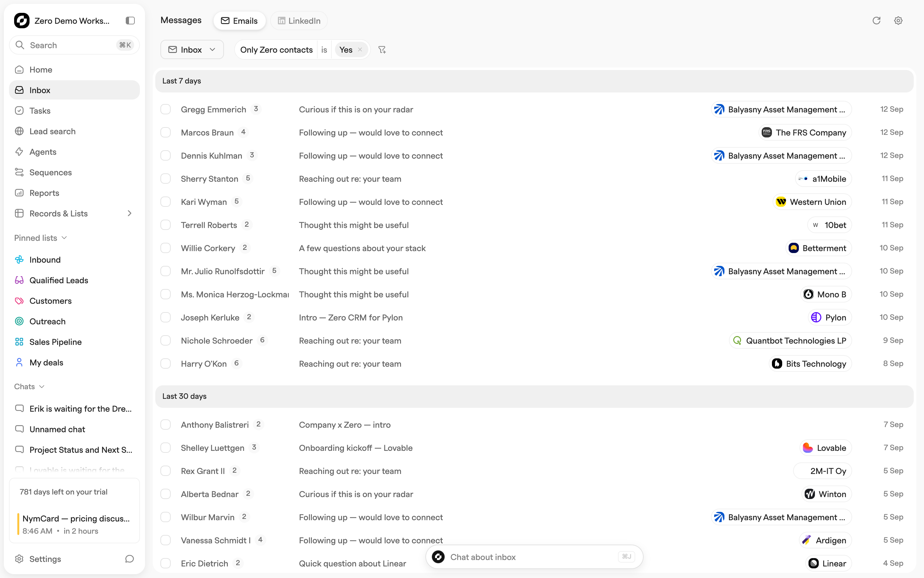Switch to the Emails tab
Screen dimensions: 924x578
point(239,21)
